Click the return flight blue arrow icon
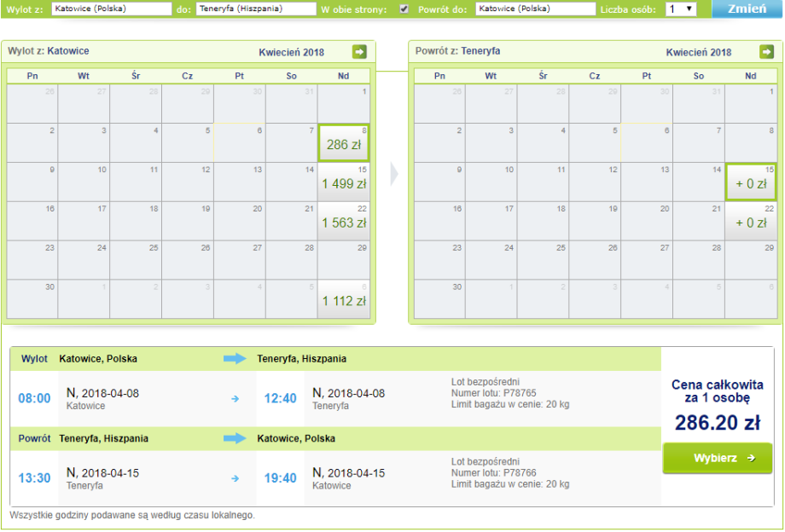 [235, 439]
